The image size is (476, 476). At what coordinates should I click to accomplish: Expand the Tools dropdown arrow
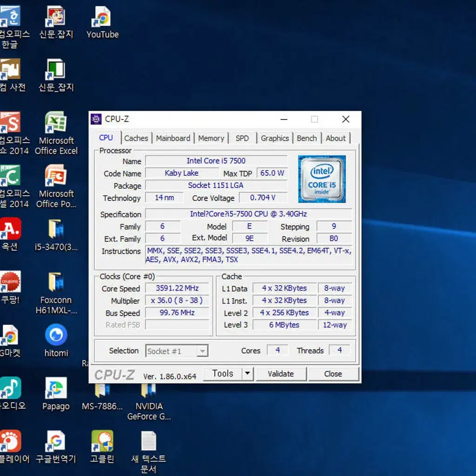tap(247, 373)
